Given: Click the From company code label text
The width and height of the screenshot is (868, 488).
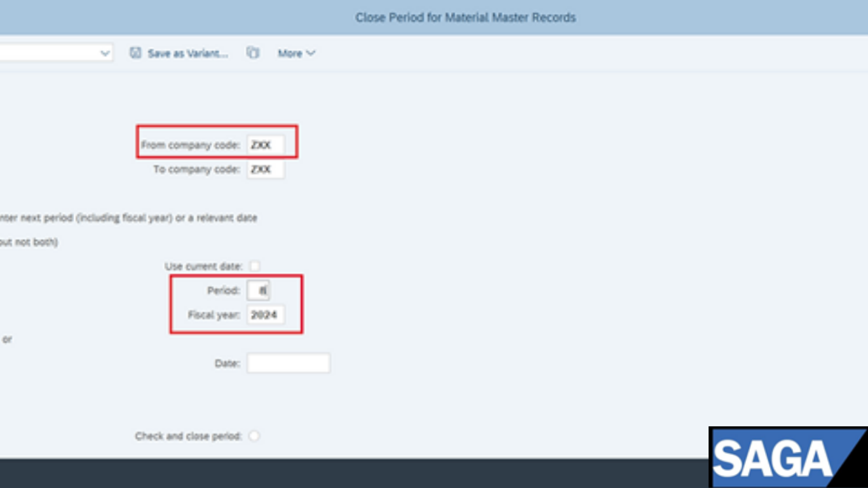Looking at the screenshot, I should coord(191,145).
